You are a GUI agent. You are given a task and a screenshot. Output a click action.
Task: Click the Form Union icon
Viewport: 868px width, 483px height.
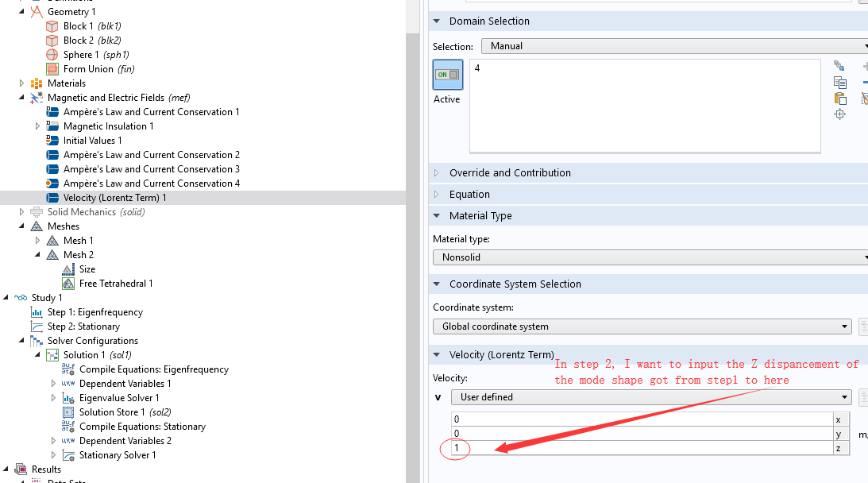coord(52,69)
